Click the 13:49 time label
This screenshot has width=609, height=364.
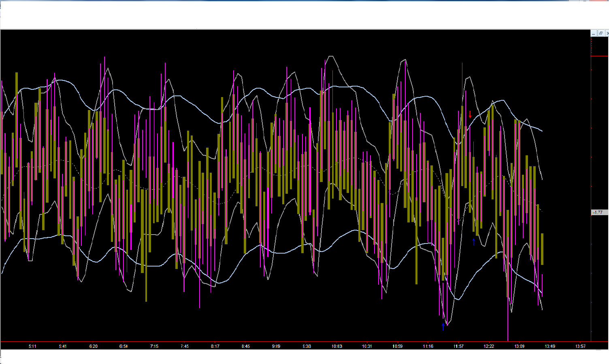point(550,346)
